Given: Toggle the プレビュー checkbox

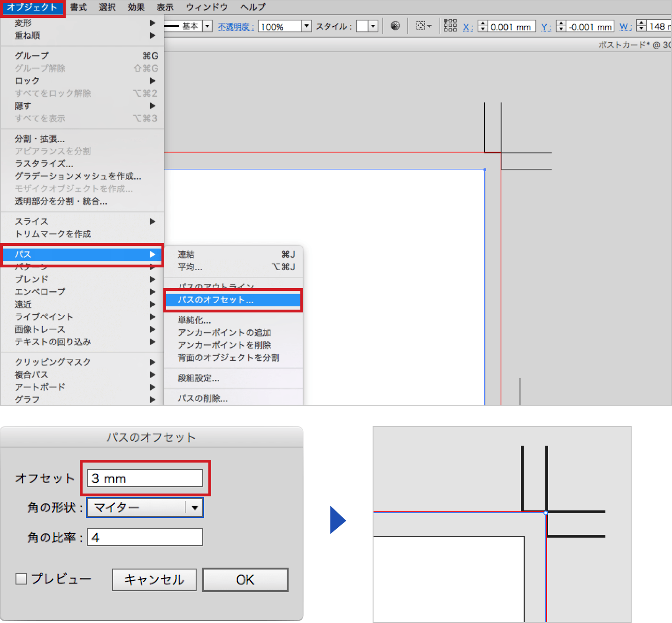Looking at the screenshot, I should 21,579.
